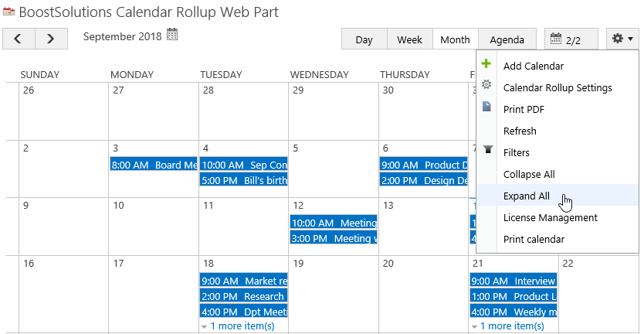Open the 8:00 AM Board Meeting event
The height and width of the screenshot is (334, 644).
point(154,165)
